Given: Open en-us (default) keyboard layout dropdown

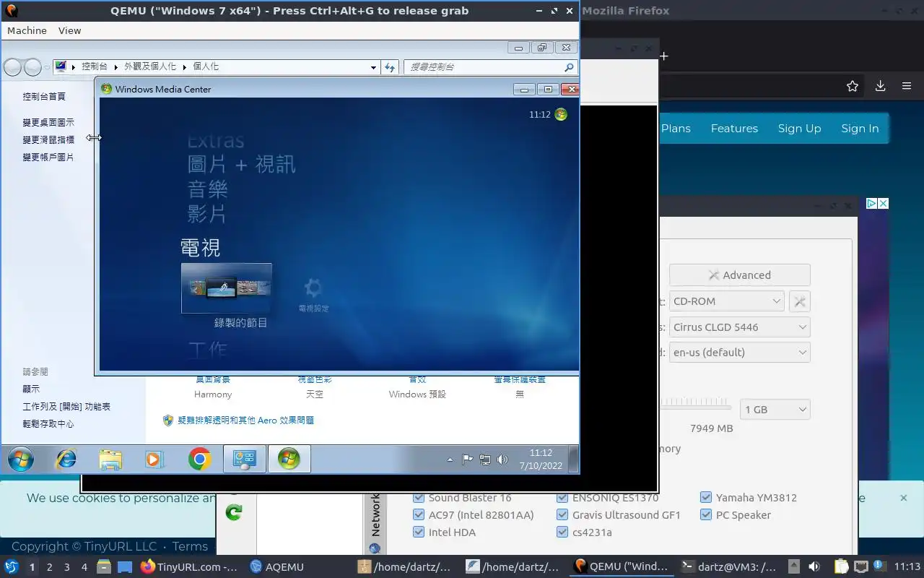Looking at the screenshot, I should click(x=740, y=353).
